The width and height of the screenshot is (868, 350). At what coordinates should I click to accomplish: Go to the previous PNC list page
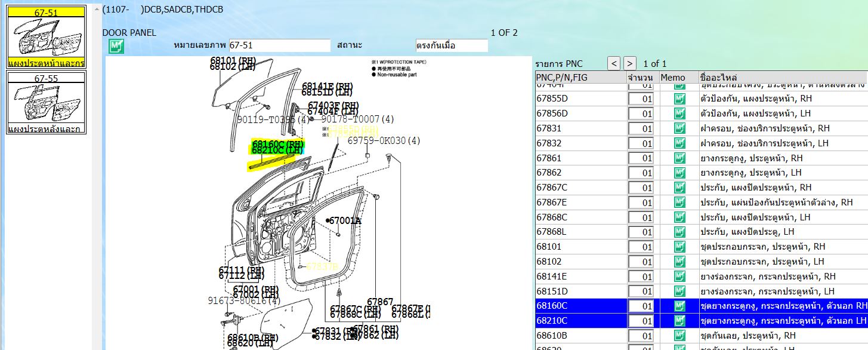click(x=614, y=63)
